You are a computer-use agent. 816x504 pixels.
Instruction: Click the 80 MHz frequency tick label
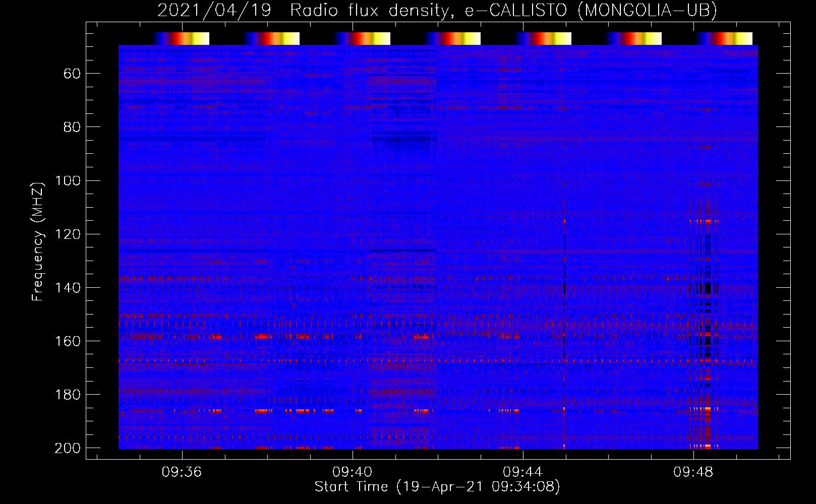pyautogui.click(x=72, y=128)
